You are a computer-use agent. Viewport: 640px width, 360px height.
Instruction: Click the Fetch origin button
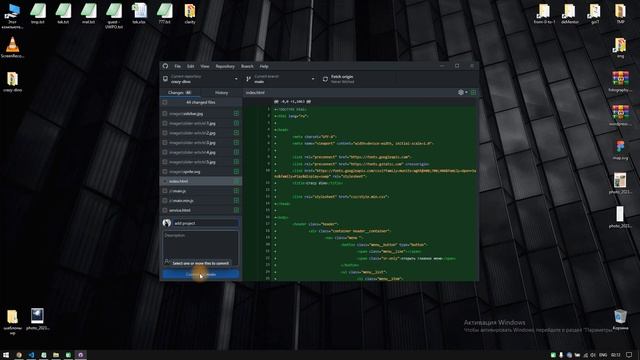click(342, 79)
